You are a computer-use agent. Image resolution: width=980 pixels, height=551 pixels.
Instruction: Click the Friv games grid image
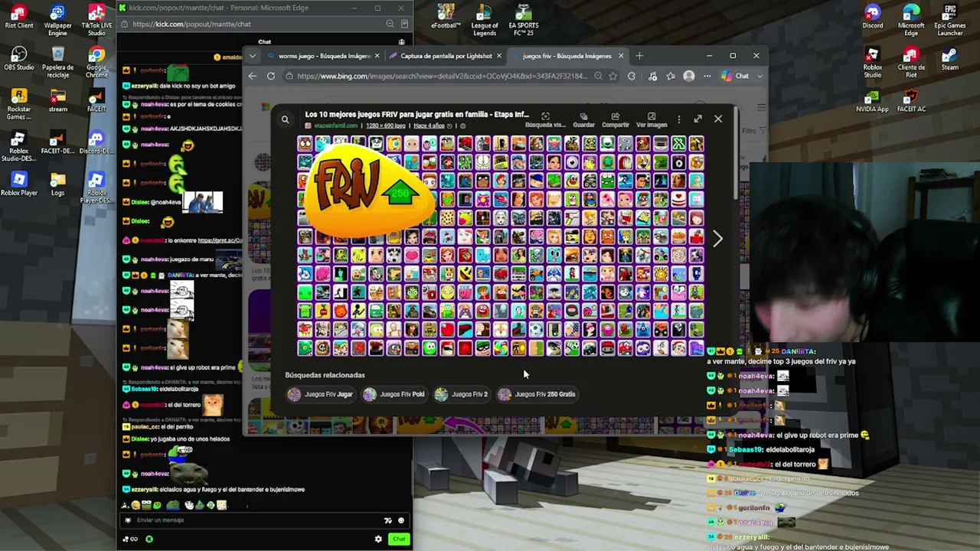click(501, 246)
